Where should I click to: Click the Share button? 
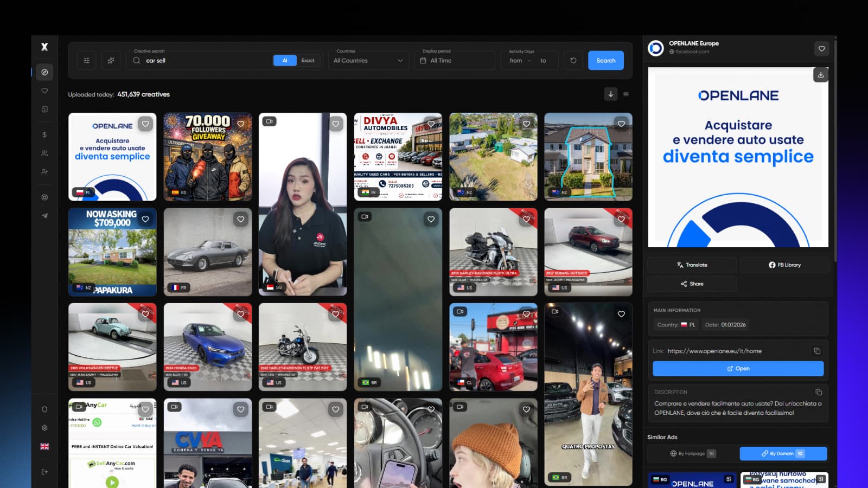point(692,284)
